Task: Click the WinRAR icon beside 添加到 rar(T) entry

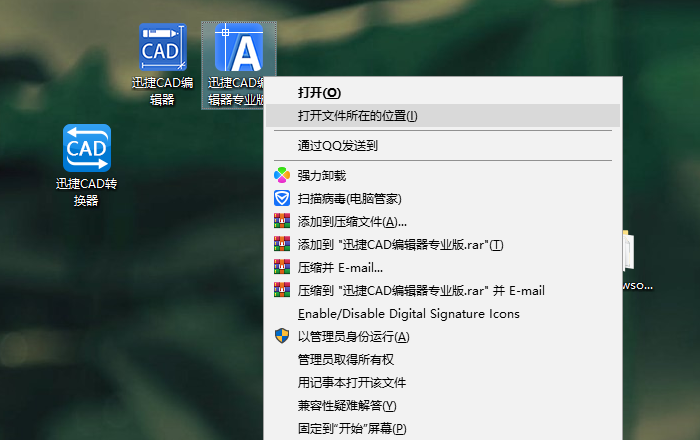Action: click(282, 244)
